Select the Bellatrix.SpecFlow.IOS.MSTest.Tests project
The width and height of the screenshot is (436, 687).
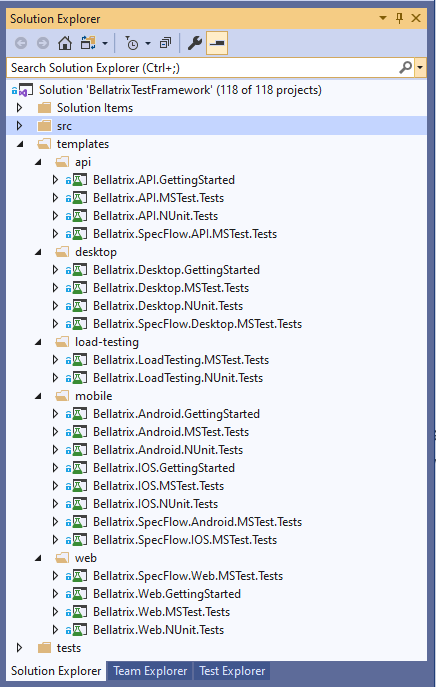[185, 540]
